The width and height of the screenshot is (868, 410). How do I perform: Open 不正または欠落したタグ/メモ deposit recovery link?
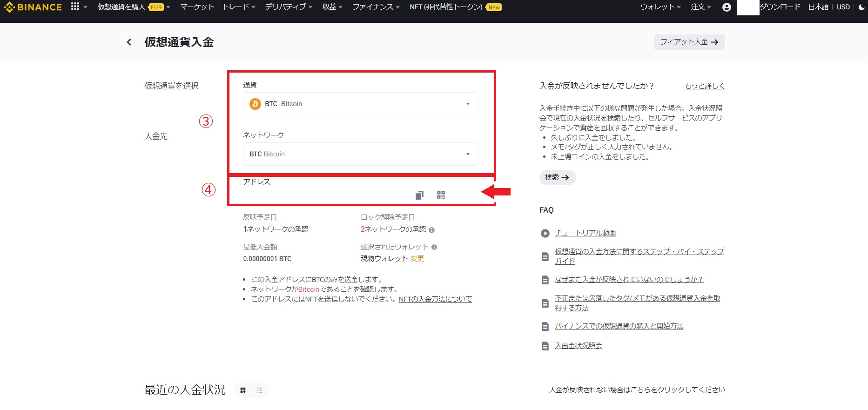(x=638, y=303)
